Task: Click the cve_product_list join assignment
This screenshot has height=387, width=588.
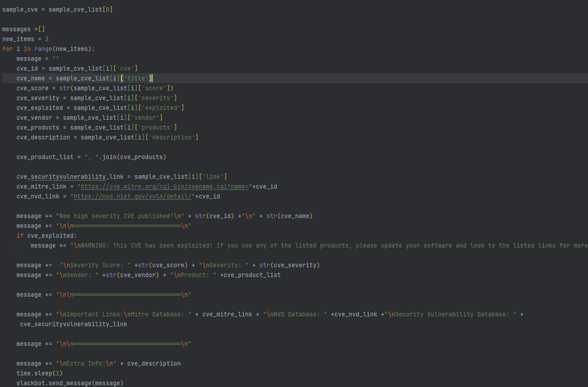Action: point(91,157)
